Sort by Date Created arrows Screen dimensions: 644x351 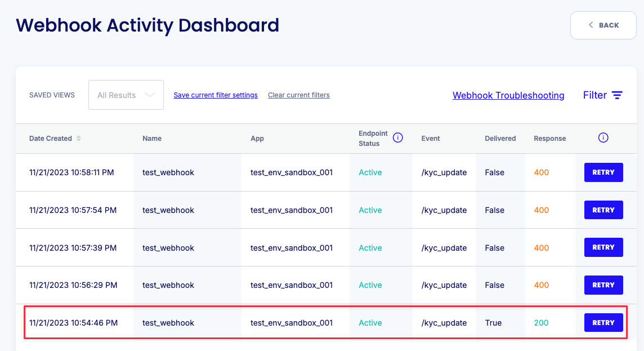click(78, 139)
